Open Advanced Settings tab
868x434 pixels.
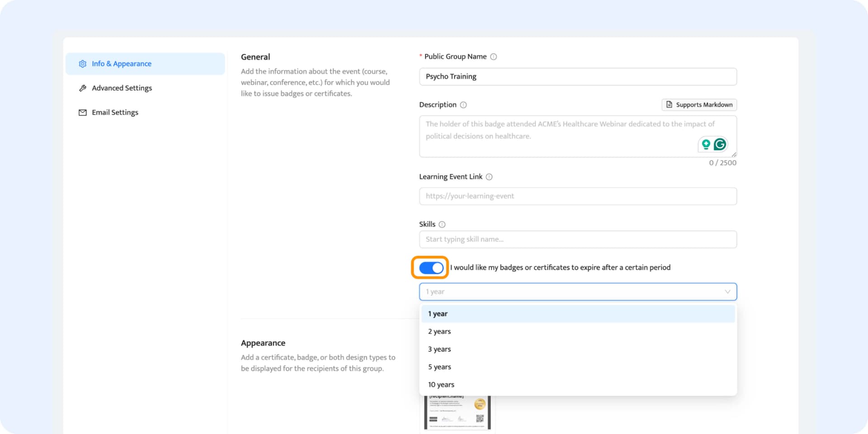pyautogui.click(x=122, y=88)
